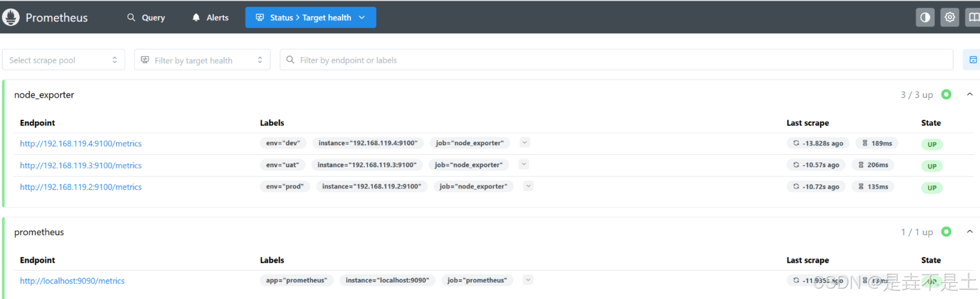980x299 pixels.
Task: Open http://192.168.119.3:9100/metrics link
Action: [x=81, y=165]
